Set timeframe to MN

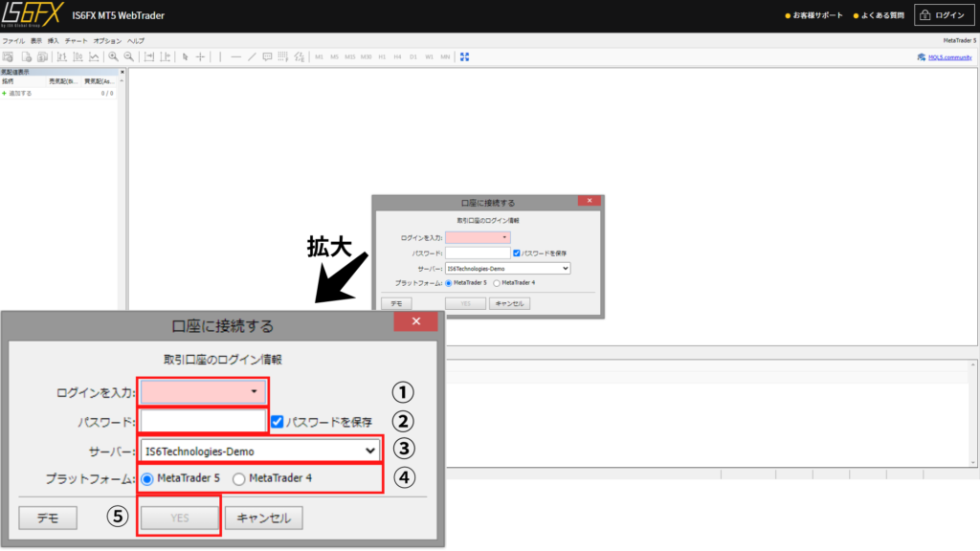click(x=445, y=56)
